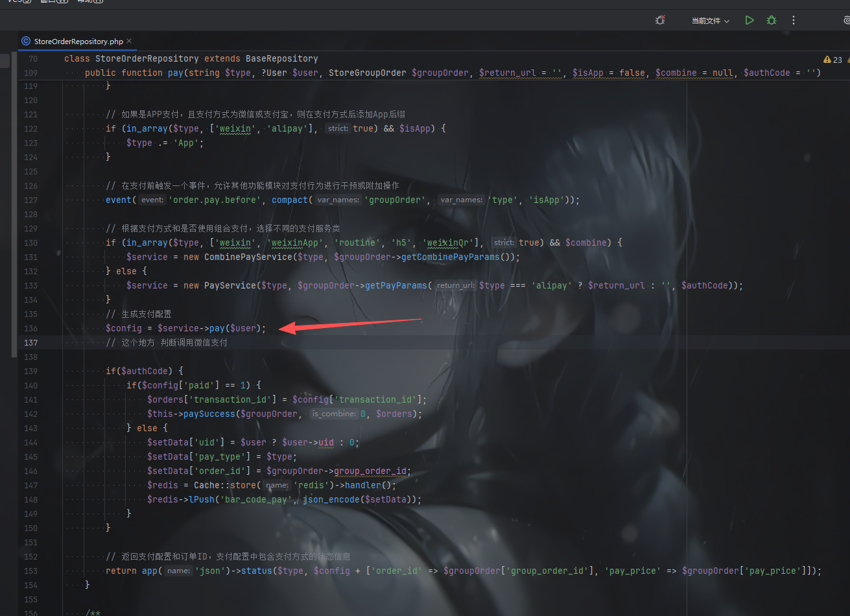
Task: Open the 当前文件 run configuration dropdown
Action: 710,21
